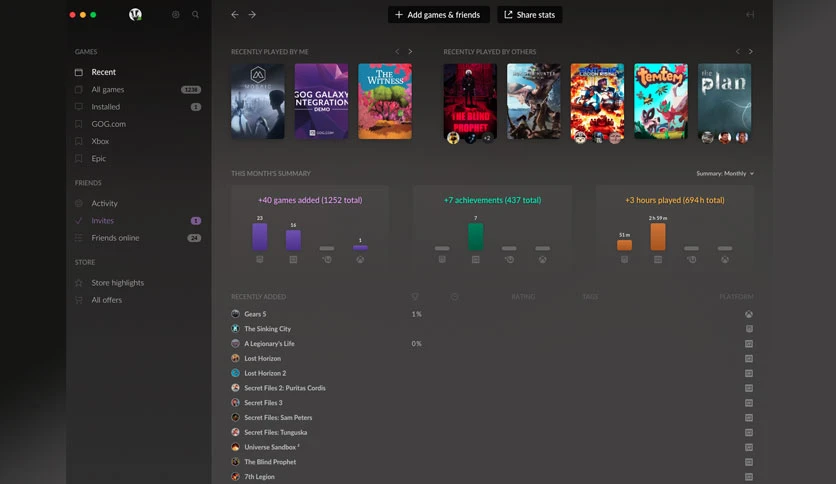Show next games in Recently Played By Others
This screenshot has height=484, width=836.
click(x=751, y=52)
